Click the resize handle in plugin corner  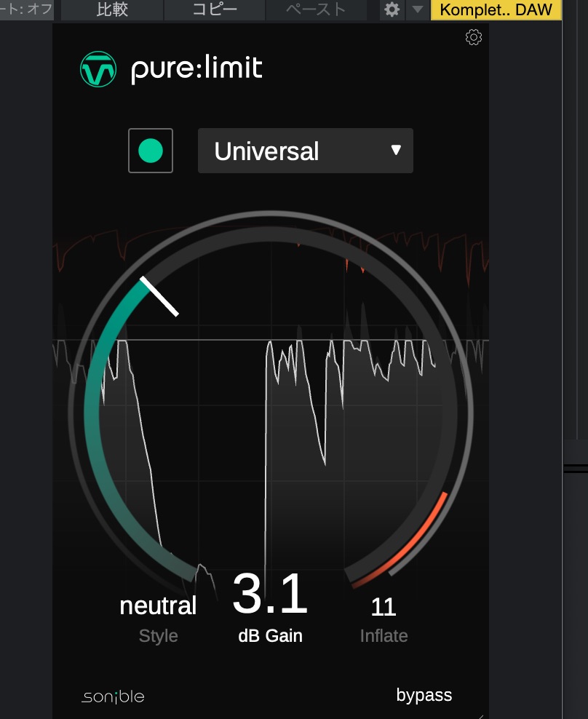coord(482,714)
